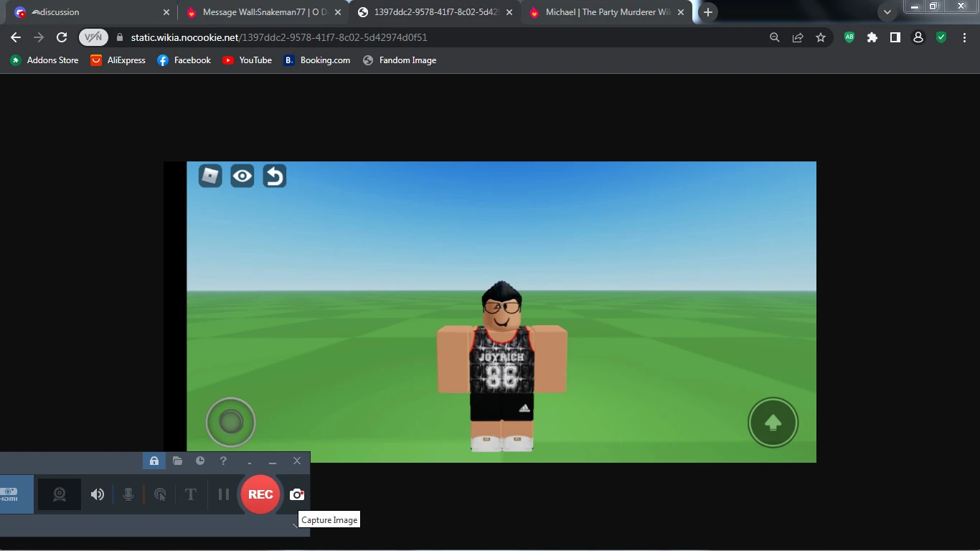Open the recordings folder icon

click(177, 461)
